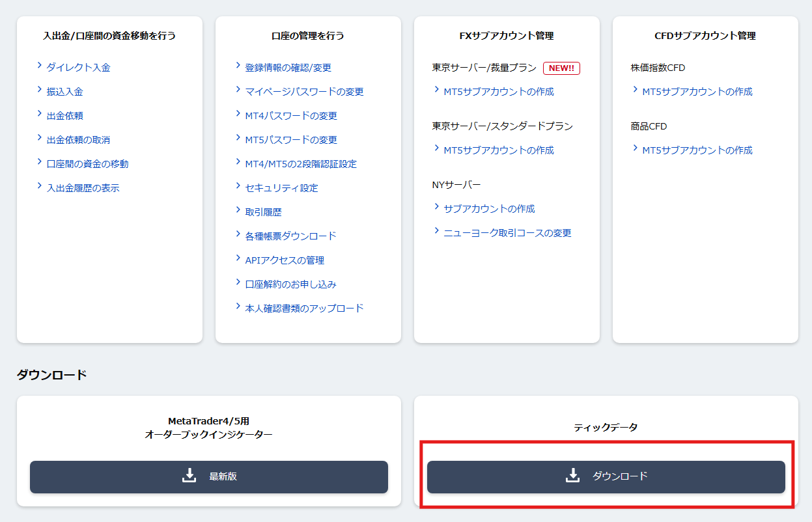Click the 振込入金 link
This screenshot has width=812, height=522.
65,91
